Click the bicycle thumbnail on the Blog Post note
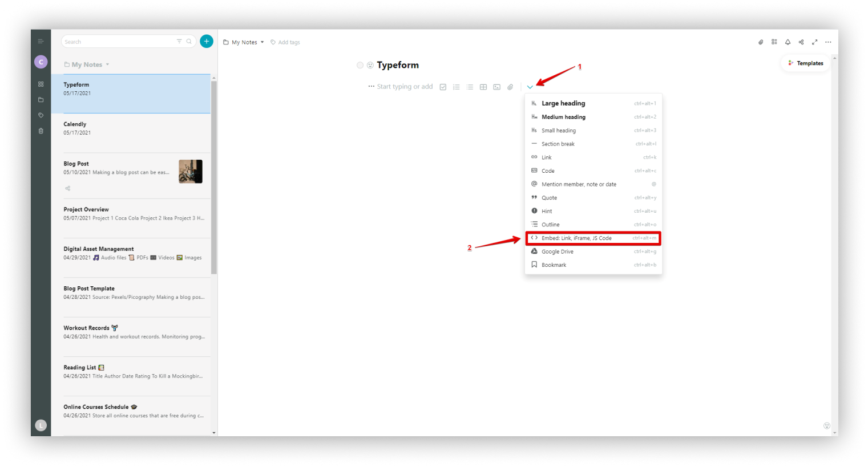Viewport: 868px width, 467px height. click(191, 171)
